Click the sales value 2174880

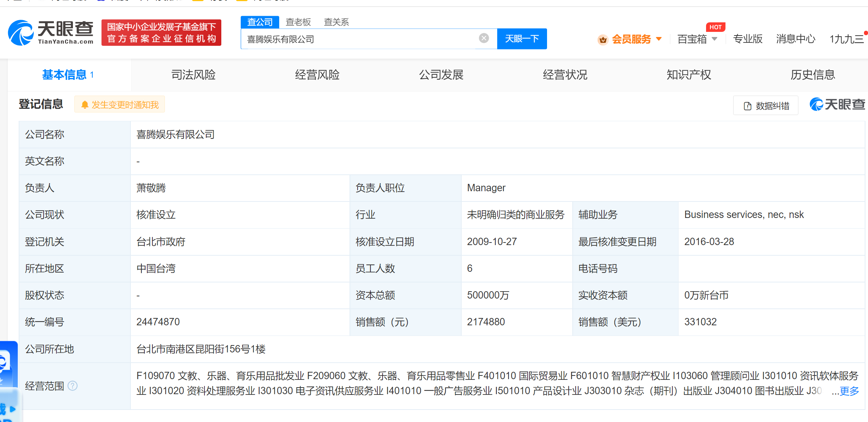coord(486,322)
